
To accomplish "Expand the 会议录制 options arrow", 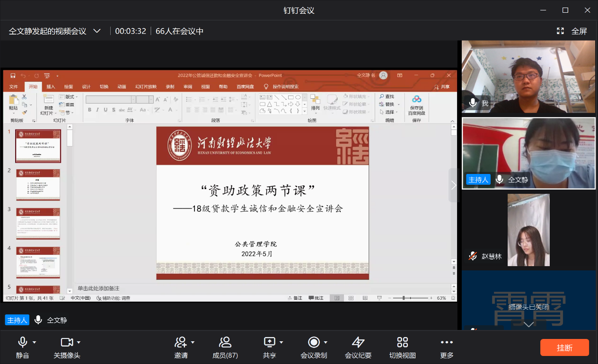I will coord(325,342).
